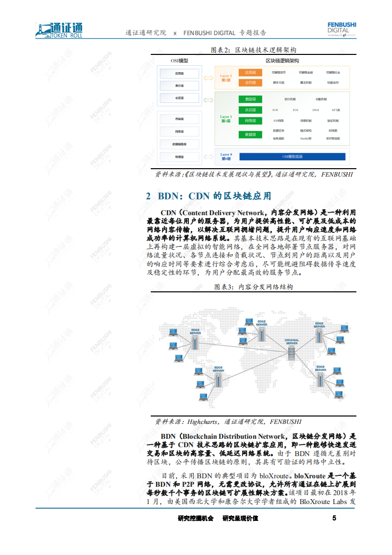The image size is (392, 555).
Task: Click the 脚本代码 label
Action: [x=278, y=83]
